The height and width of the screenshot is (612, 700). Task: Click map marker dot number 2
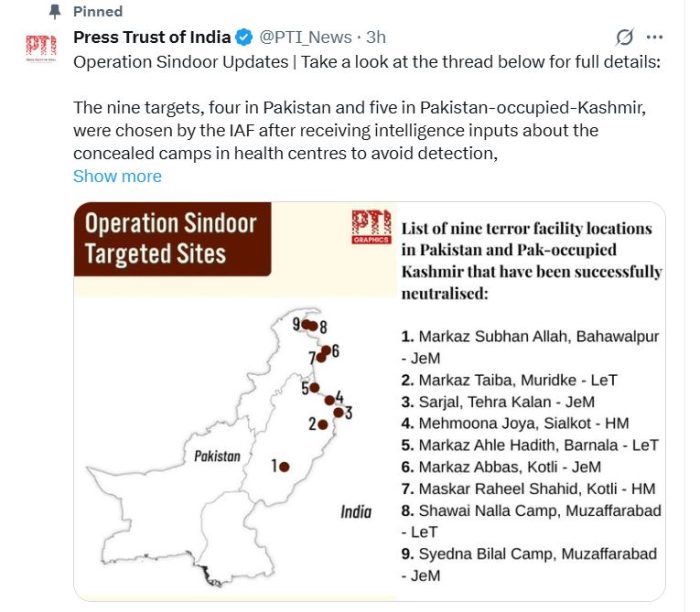point(323,424)
